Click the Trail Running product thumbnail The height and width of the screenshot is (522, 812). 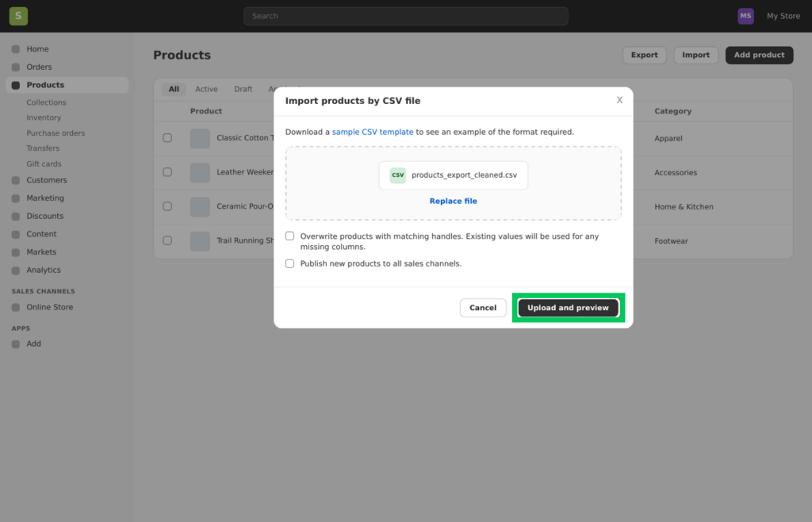200,241
